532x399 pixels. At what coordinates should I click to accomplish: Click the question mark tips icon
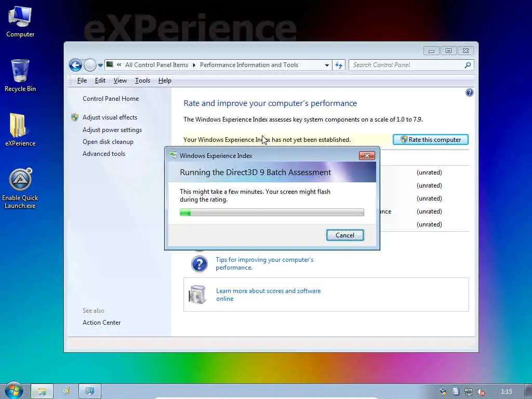(199, 263)
